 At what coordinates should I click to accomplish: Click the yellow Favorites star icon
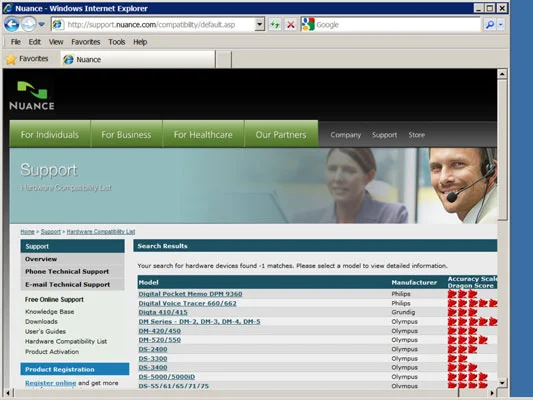click(11, 59)
